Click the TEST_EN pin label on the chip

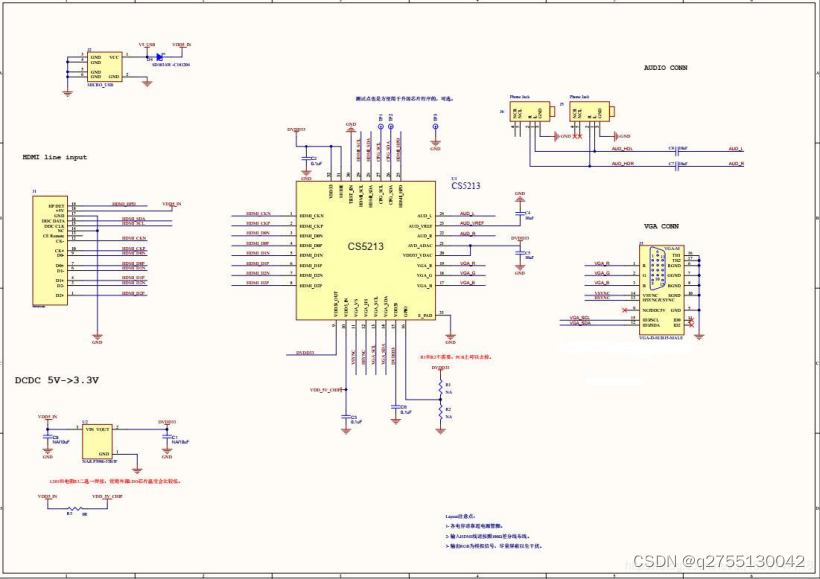point(351,194)
